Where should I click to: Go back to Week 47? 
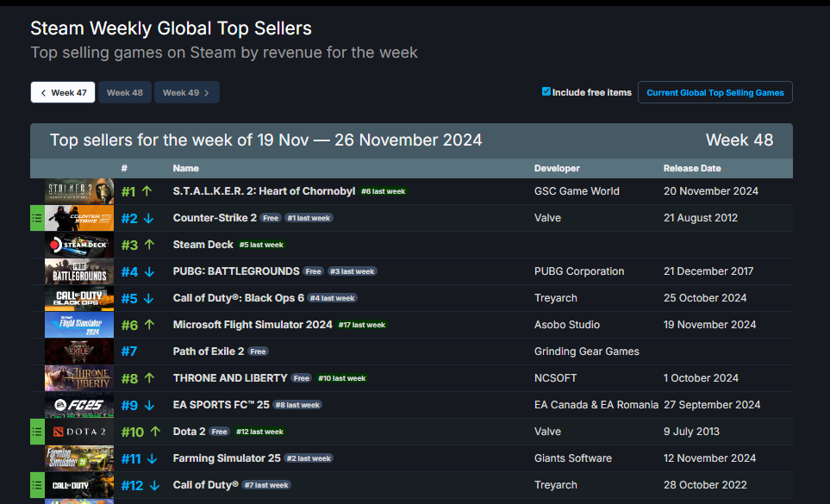63,92
